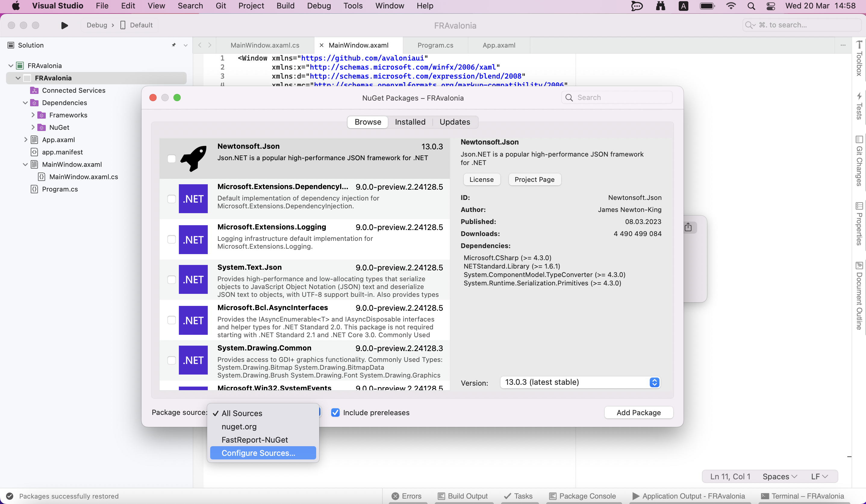Select All Sources package source

pos(263,413)
